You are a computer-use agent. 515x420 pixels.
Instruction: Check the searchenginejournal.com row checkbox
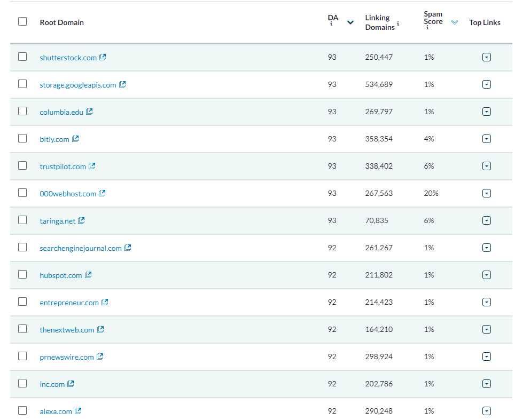point(22,247)
